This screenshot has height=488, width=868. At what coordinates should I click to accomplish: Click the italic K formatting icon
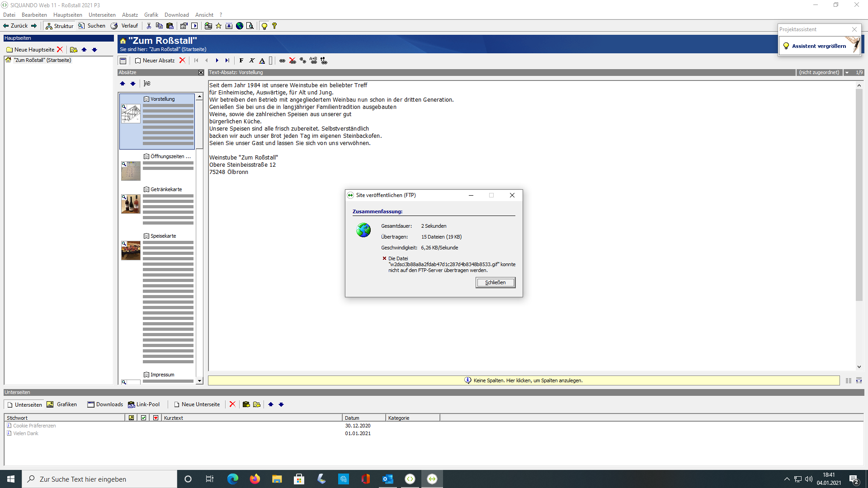pyautogui.click(x=252, y=61)
